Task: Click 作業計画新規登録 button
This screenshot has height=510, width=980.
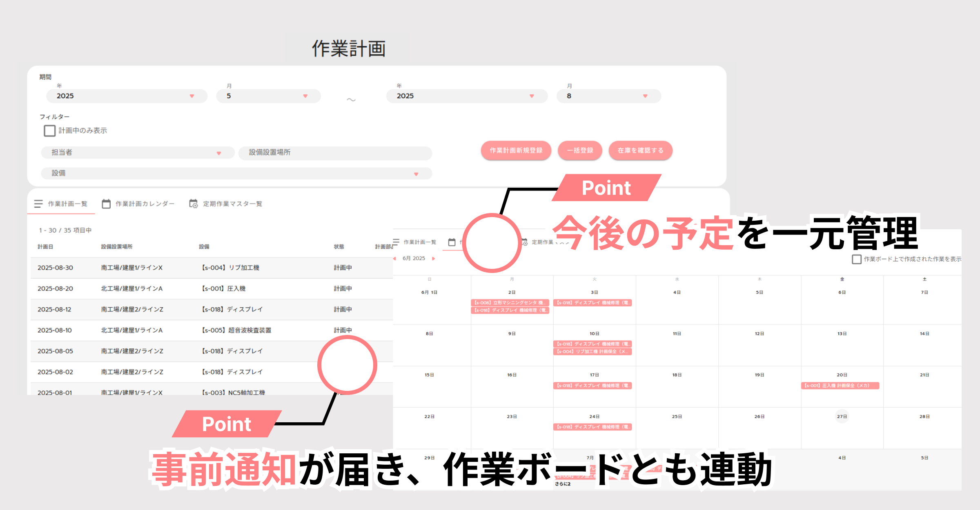Action: [x=516, y=151]
